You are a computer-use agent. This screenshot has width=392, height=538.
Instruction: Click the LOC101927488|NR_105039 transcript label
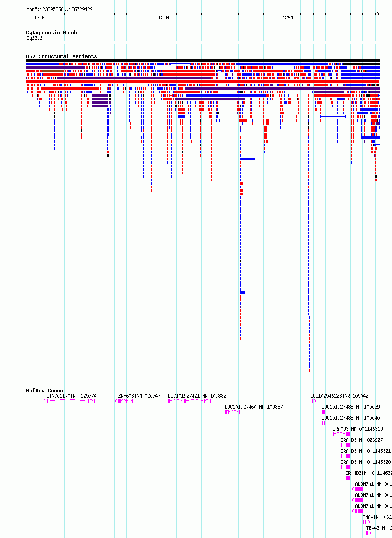[351, 407]
